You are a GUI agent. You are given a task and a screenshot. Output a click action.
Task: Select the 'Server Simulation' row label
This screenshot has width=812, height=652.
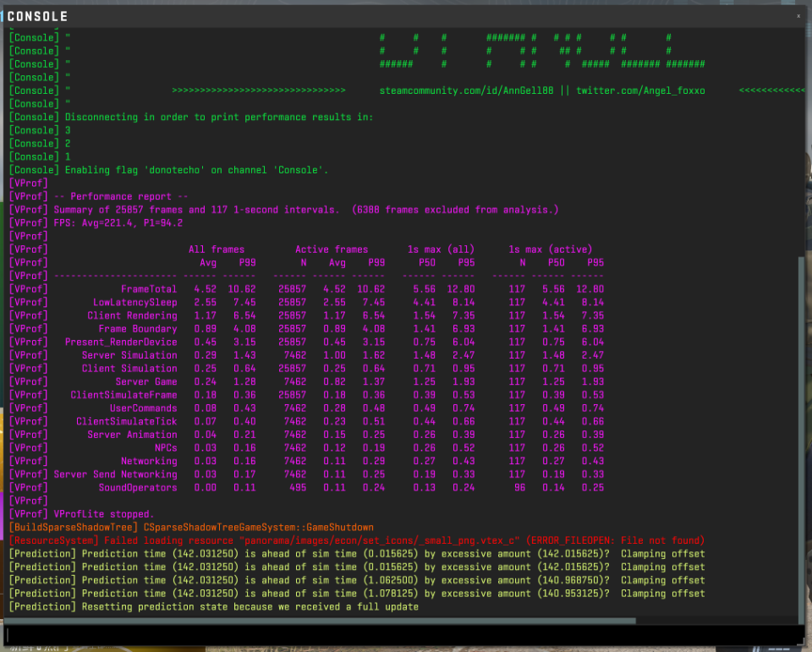(x=129, y=355)
